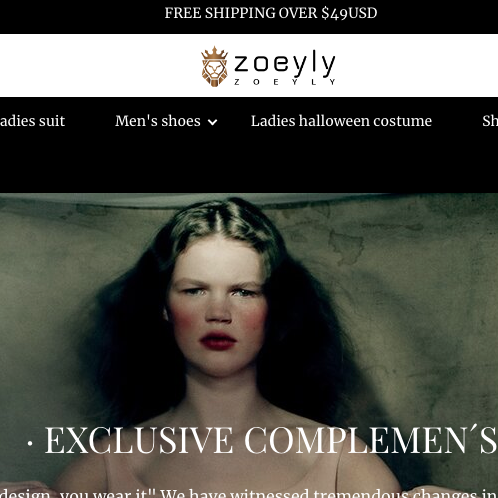
Task: Open the Ladies halloween costume category
Action: [x=341, y=121]
